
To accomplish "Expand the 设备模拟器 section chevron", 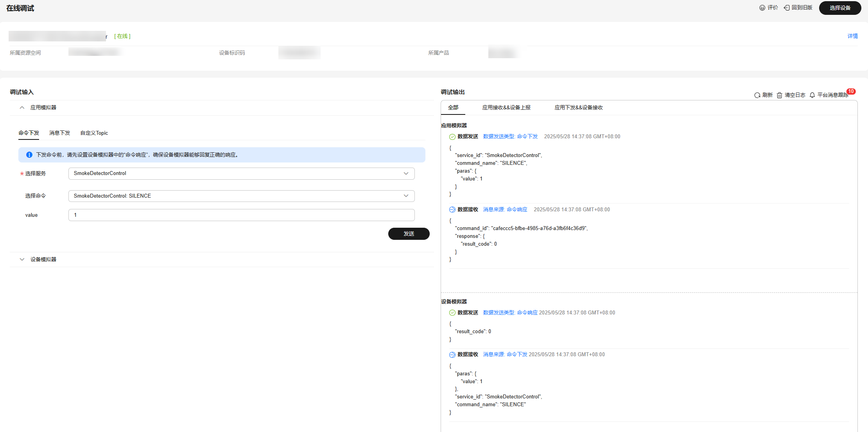I will click(22, 259).
